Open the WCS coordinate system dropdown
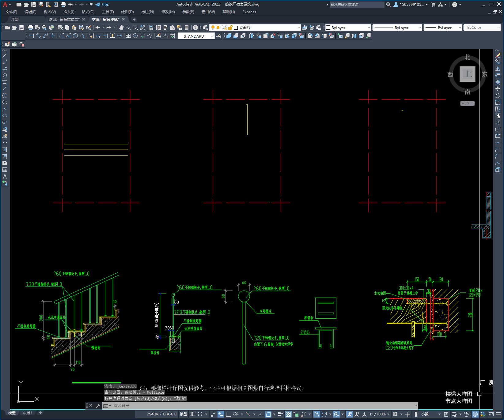The height and width of the screenshot is (420, 504). pos(467,103)
